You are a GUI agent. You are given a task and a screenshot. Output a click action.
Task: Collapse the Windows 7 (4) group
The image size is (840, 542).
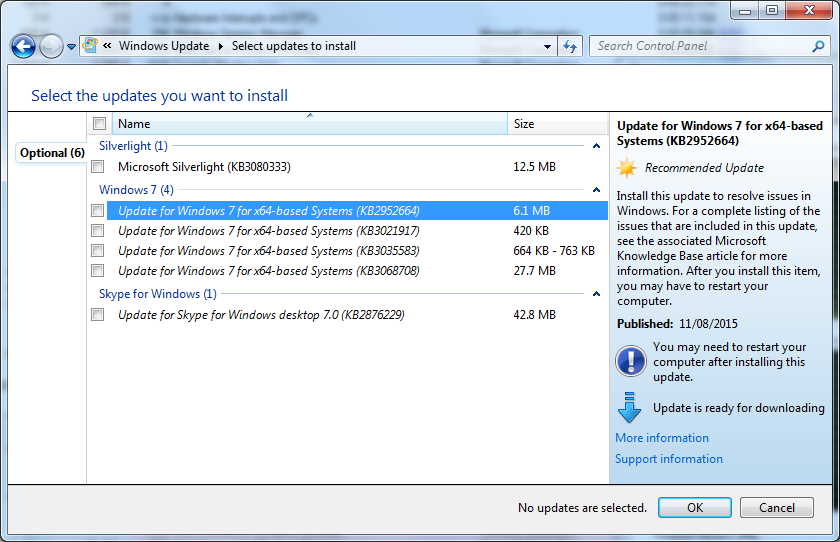point(596,190)
